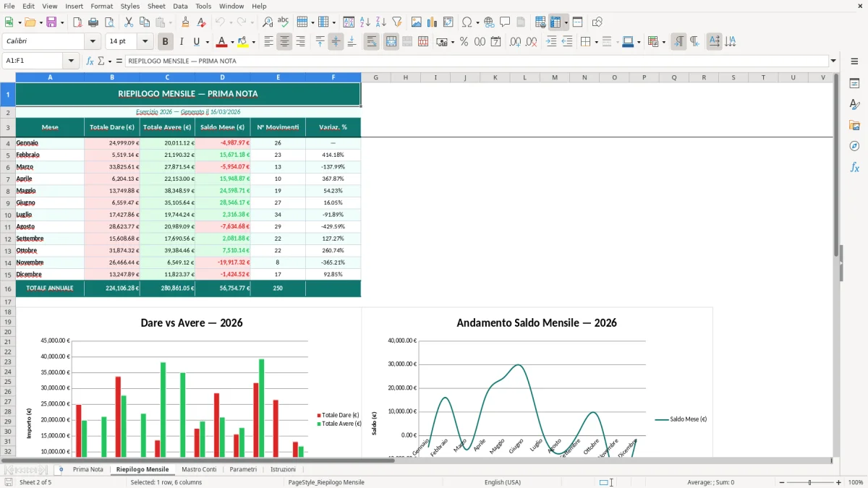Click the Sort Ascending icon
The height and width of the screenshot is (488, 868).
365,22
